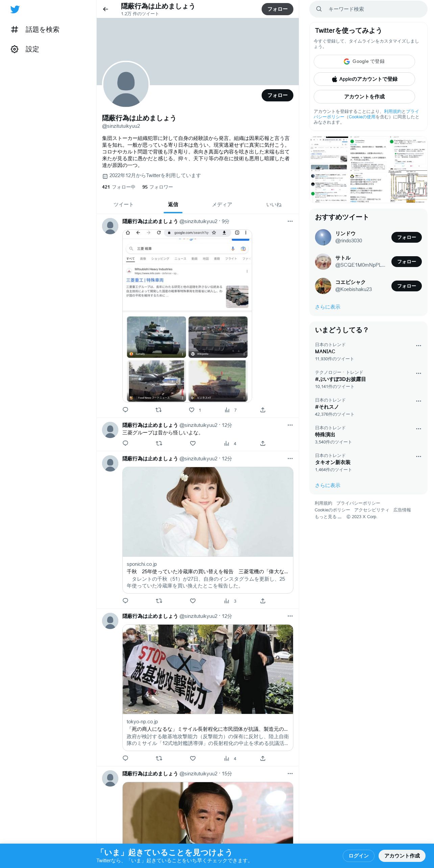Share 三菱グループは昔から怪しいよな tweet

tap(263, 443)
